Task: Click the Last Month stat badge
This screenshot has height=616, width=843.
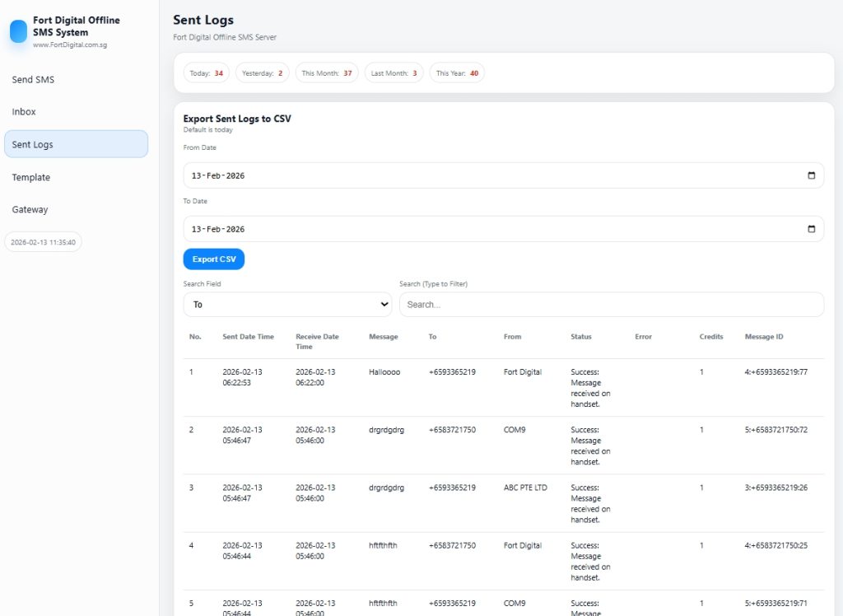Action: pos(394,73)
